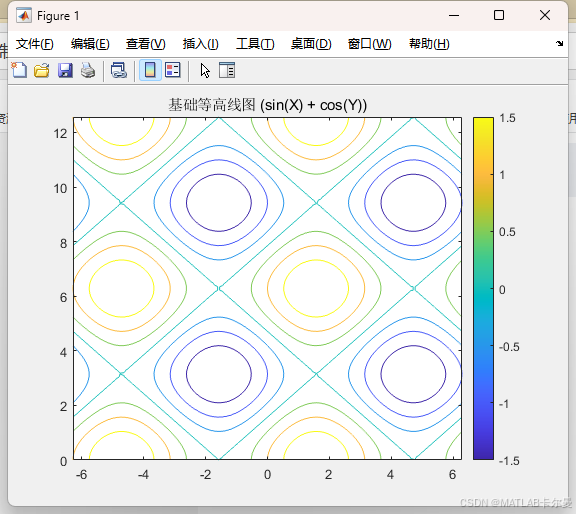Image resolution: width=576 pixels, height=514 pixels.
Task: Toggle the Insert Colorbar toolbar button
Action: (150, 70)
